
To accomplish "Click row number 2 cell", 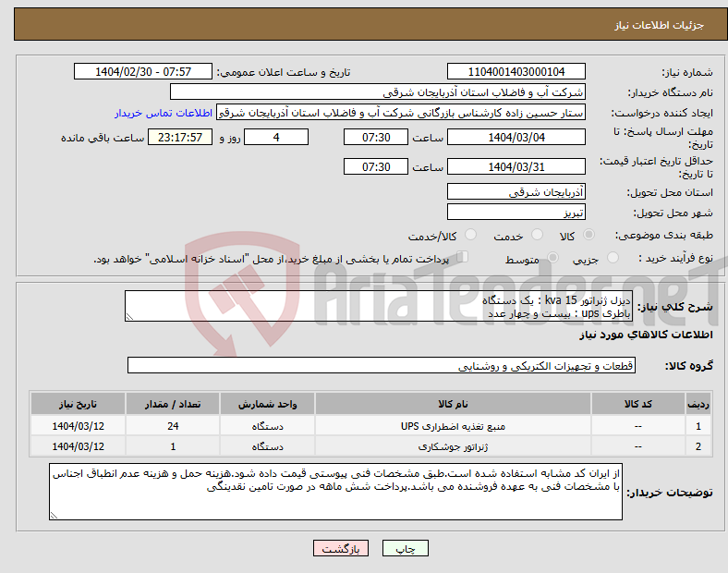I will click(698, 446).
